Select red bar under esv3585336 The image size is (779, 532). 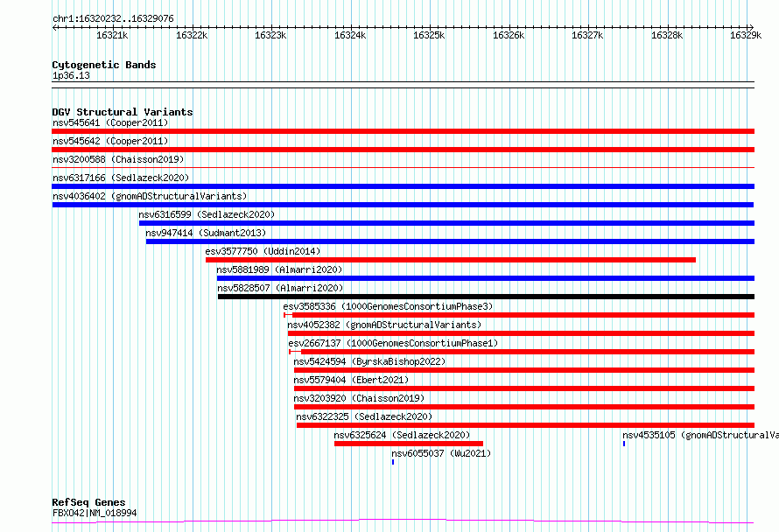click(x=519, y=315)
